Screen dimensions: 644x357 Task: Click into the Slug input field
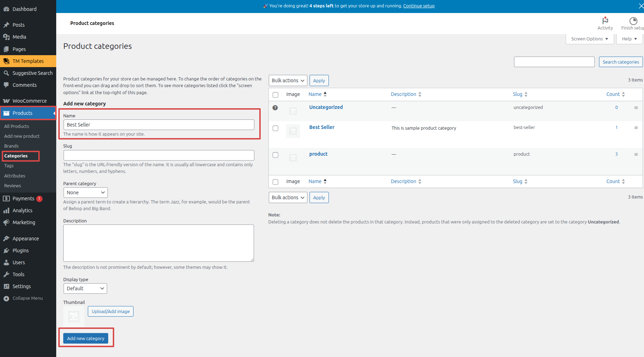(159, 155)
